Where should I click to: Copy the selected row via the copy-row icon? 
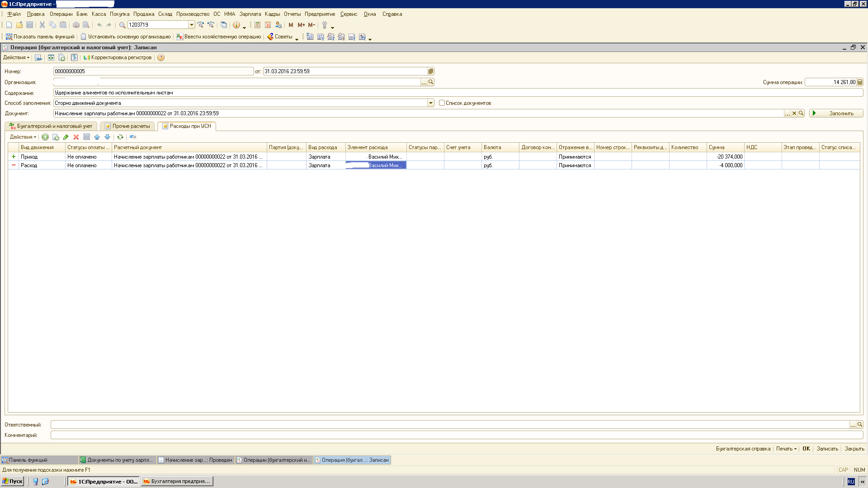click(x=56, y=137)
